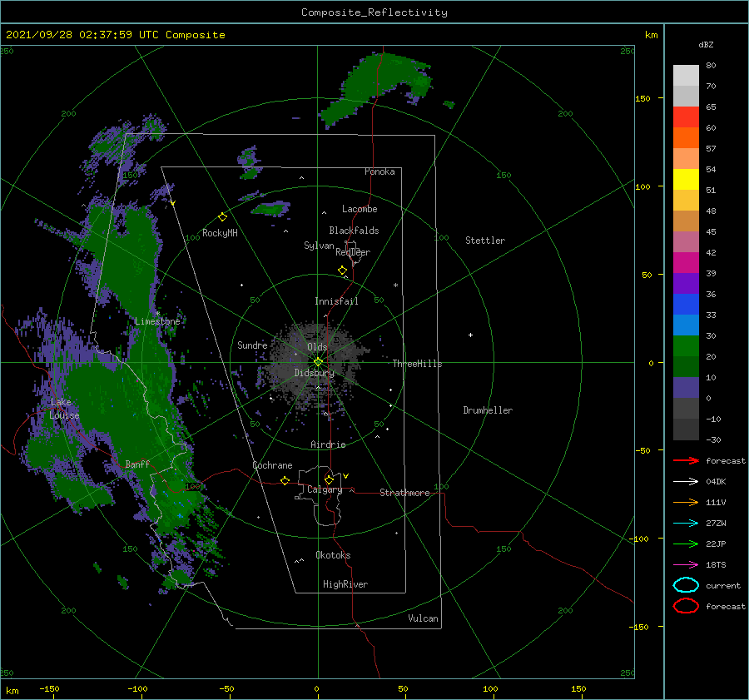Screen dimensions: 749x700
Task: Click the Vulcan city label
Action: pos(424,618)
